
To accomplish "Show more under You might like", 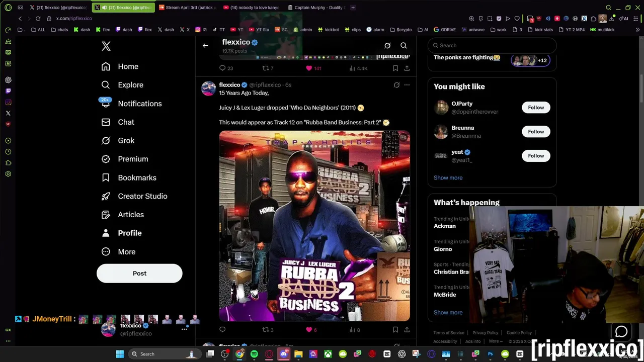I will click(448, 177).
